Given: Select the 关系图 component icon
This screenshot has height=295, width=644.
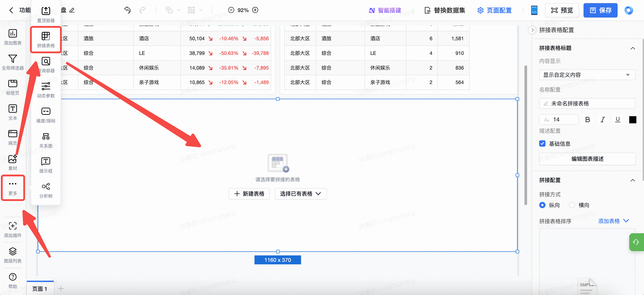Looking at the screenshot, I should click(46, 137).
